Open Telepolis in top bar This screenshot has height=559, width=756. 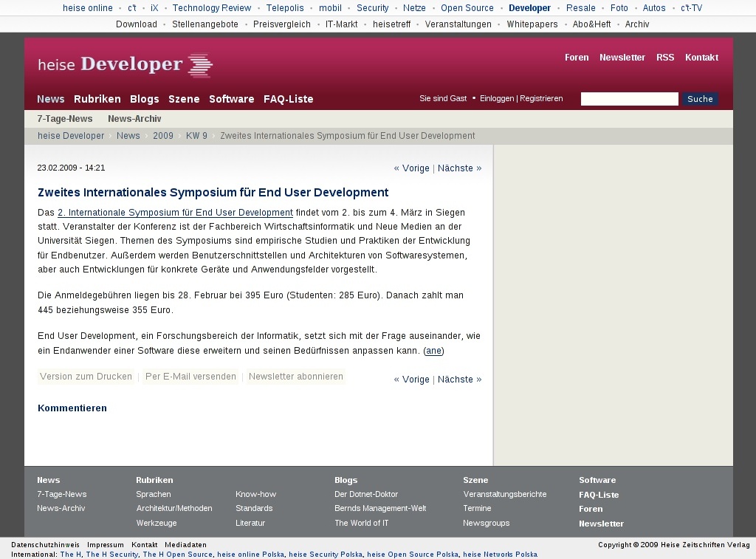click(285, 8)
